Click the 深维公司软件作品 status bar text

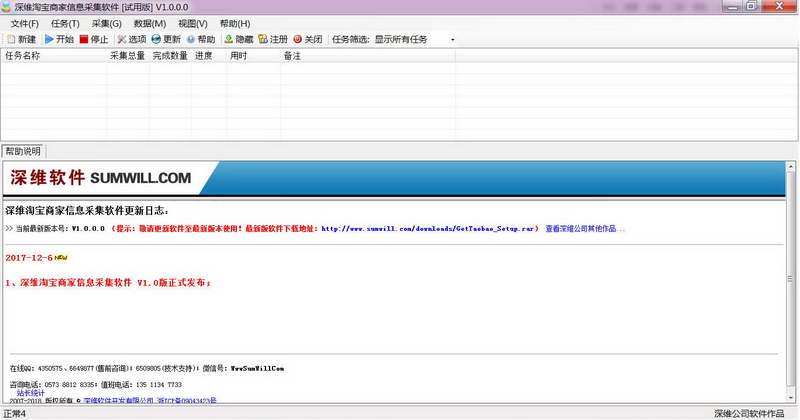pyautogui.click(x=748, y=413)
